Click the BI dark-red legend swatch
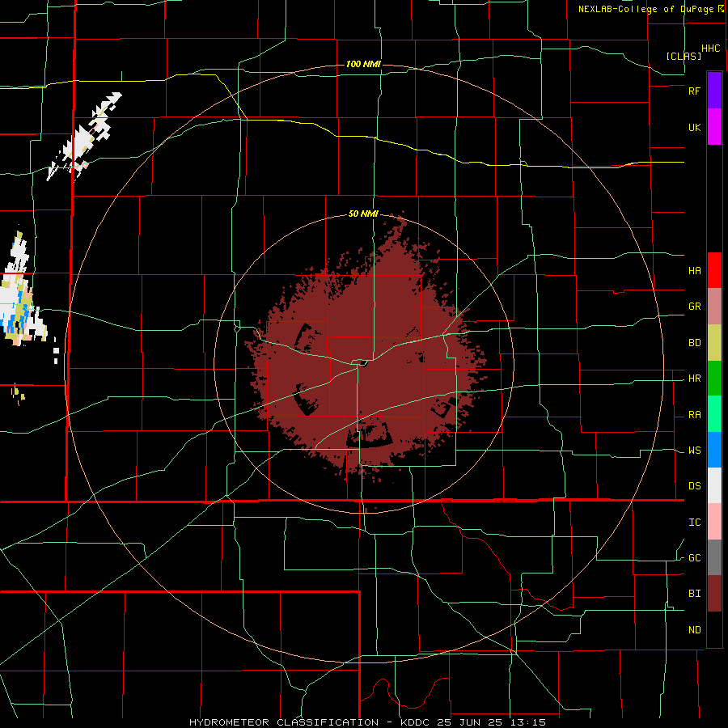Image resolution: width=728 pixels, height=728 pixels. coord(714,594)
